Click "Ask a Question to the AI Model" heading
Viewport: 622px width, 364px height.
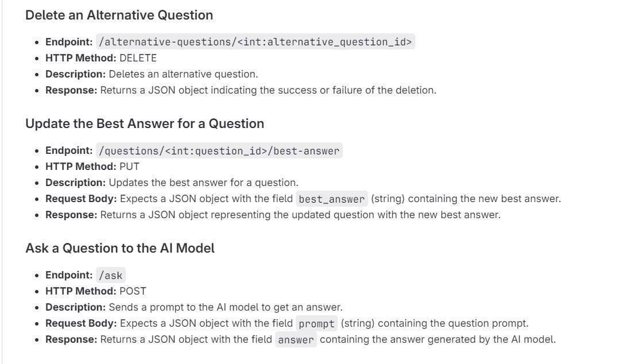[x=120, y=249]
